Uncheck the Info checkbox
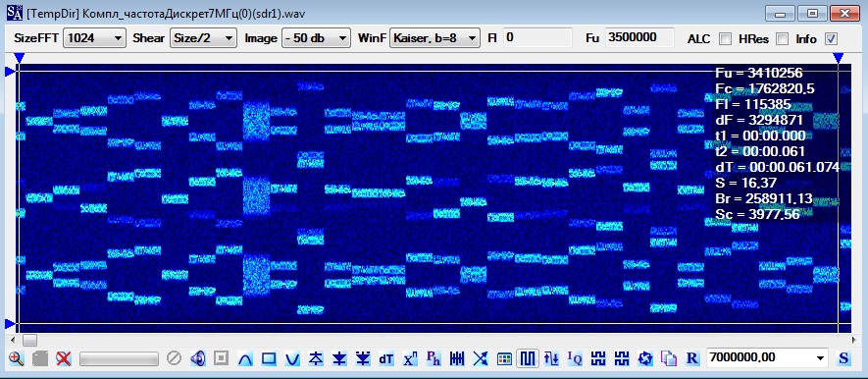The image size is (868, 379). click(831, 39)
